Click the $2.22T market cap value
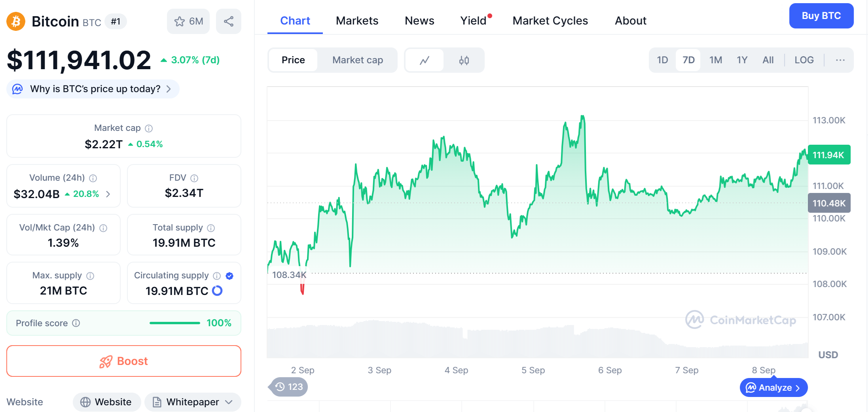 click(104, 144)
